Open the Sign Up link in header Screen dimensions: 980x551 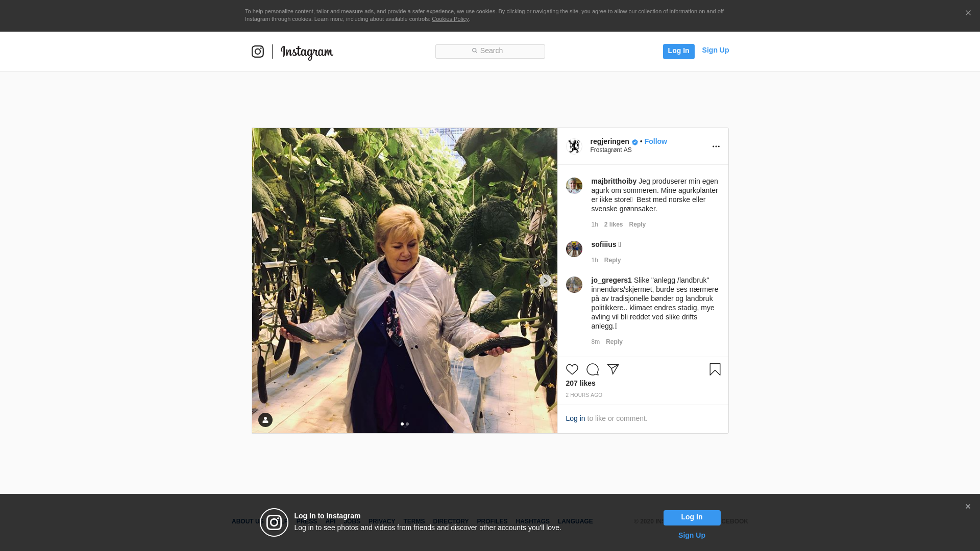tap(715, 50)
